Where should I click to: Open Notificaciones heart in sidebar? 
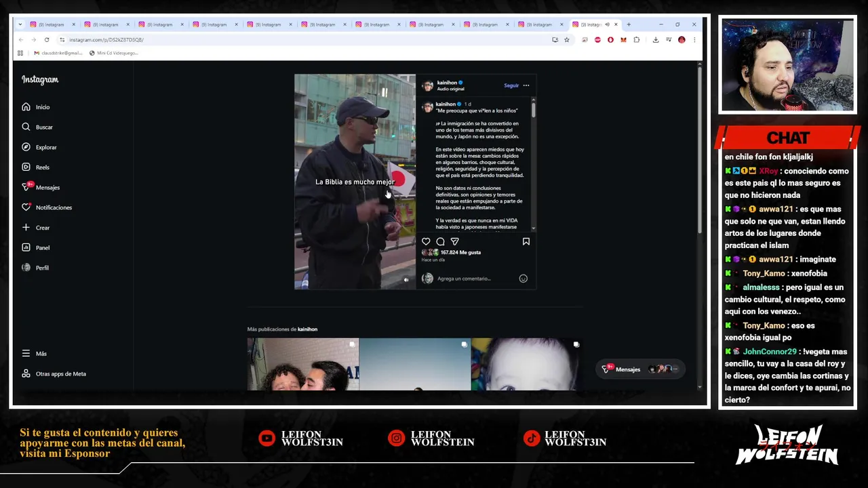46,207
